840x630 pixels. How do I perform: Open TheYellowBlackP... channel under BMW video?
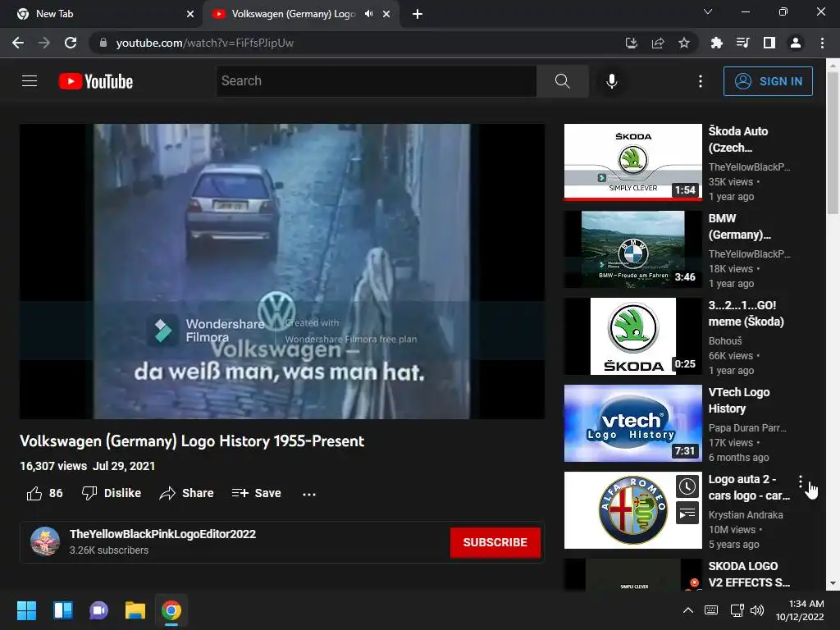[749, 254]
